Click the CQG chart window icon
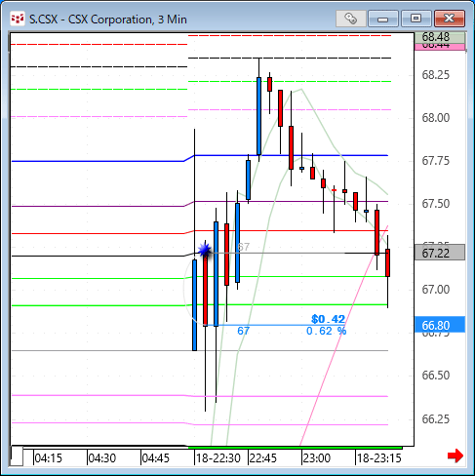475x476 pixels. (18, 19)
